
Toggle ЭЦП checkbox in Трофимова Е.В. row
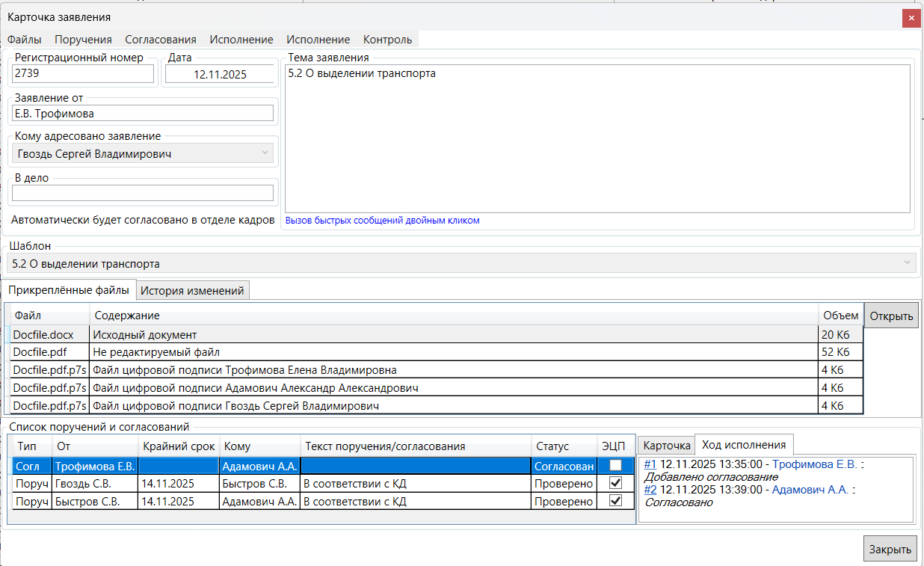(615, 466)
